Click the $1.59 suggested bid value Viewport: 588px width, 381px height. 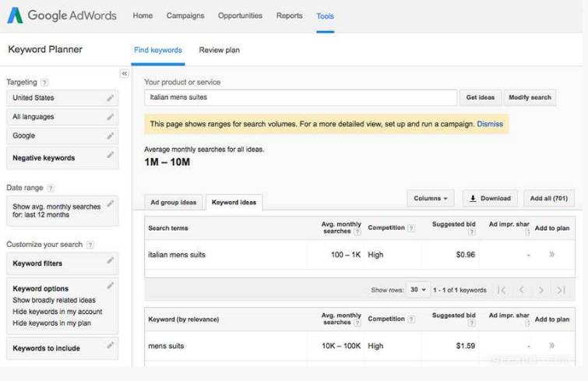tap(466, 346)
